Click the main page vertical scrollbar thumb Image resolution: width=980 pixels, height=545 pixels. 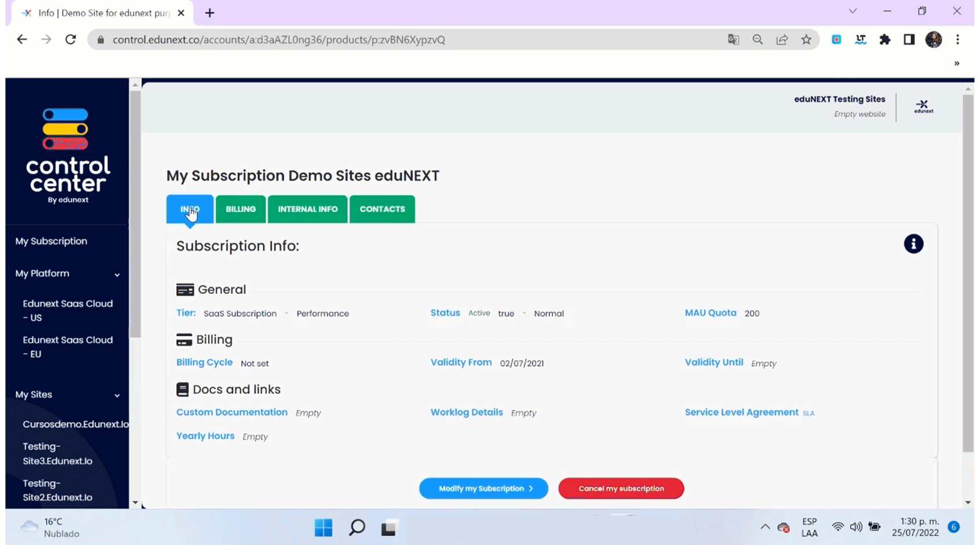tap(968, 274)
